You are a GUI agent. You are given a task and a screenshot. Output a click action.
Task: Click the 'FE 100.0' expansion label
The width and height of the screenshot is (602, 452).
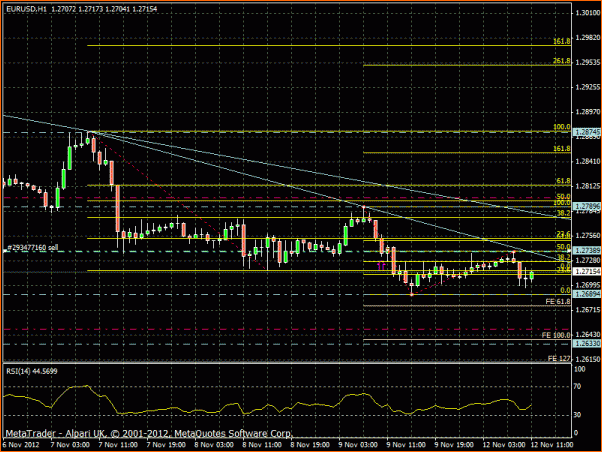click(556, 335)
